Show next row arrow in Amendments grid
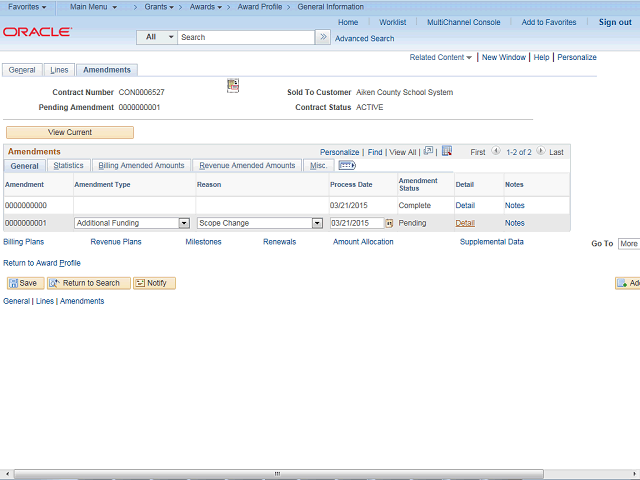This screenshot has width=640, height=480. pyautogui.click(x=540, y=151)
